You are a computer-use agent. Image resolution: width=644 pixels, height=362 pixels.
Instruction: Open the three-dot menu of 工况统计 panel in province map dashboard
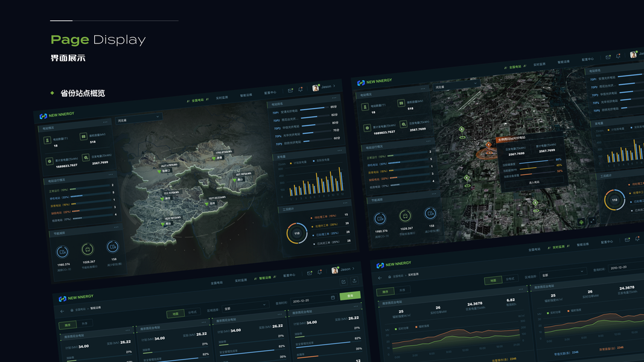[x=345, y=203]
